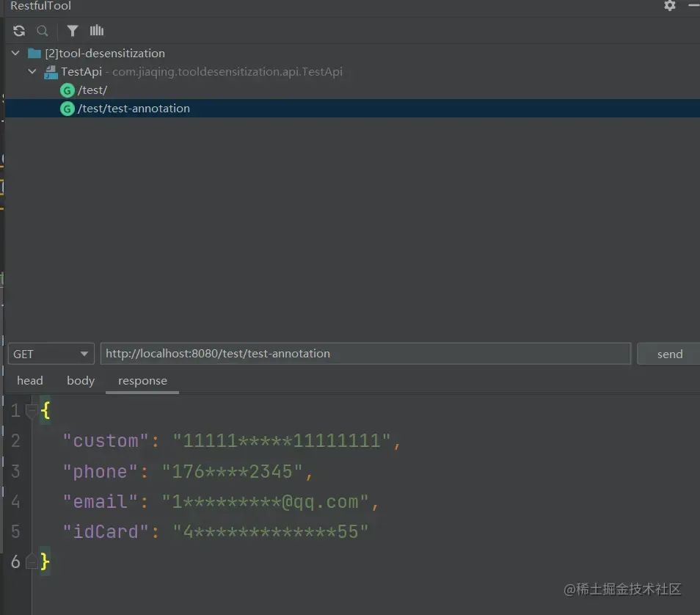The height and width of the screenshot is (615, 700).
Task: Click the blue folder icon of tool-desensitization
Action: (34, 54)
